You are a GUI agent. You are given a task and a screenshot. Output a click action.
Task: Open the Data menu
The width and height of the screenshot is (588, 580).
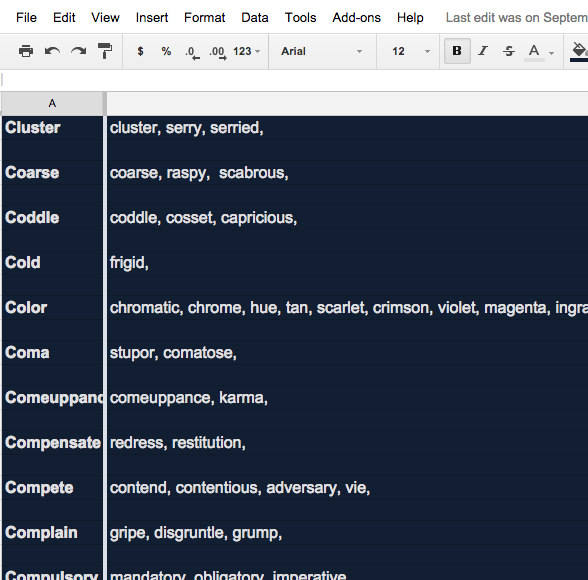click(255, 18)
